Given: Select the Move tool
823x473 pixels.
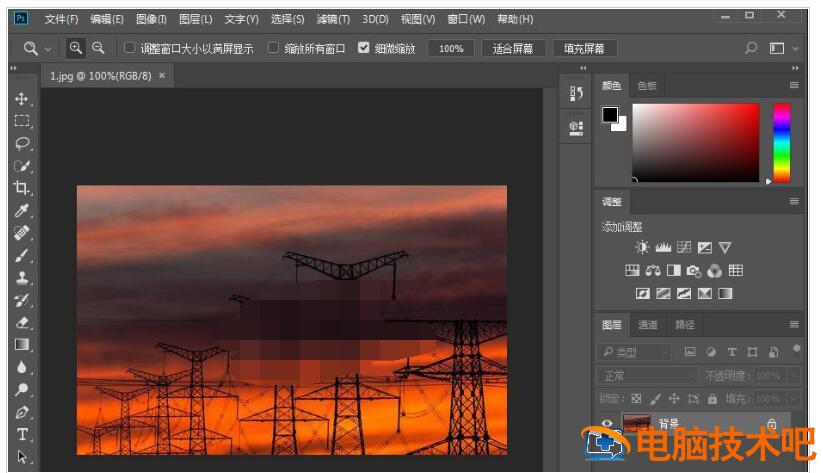Looking at the screenshot, I should (21, 98).
